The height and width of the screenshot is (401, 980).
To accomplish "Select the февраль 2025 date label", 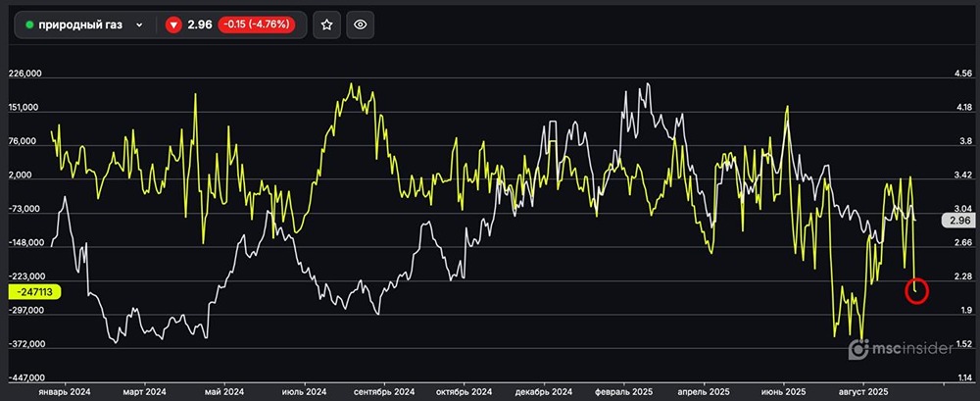I will (x=623, y=391).
